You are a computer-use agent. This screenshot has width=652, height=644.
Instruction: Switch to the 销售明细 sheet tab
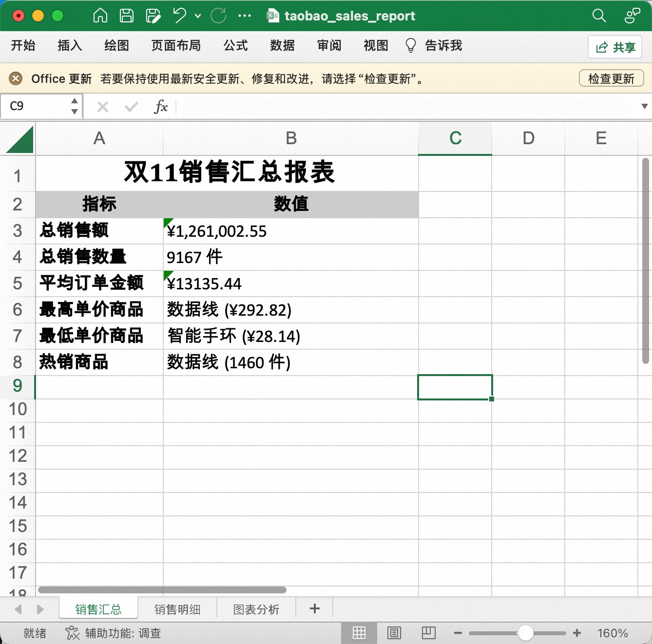coord(177,609)
